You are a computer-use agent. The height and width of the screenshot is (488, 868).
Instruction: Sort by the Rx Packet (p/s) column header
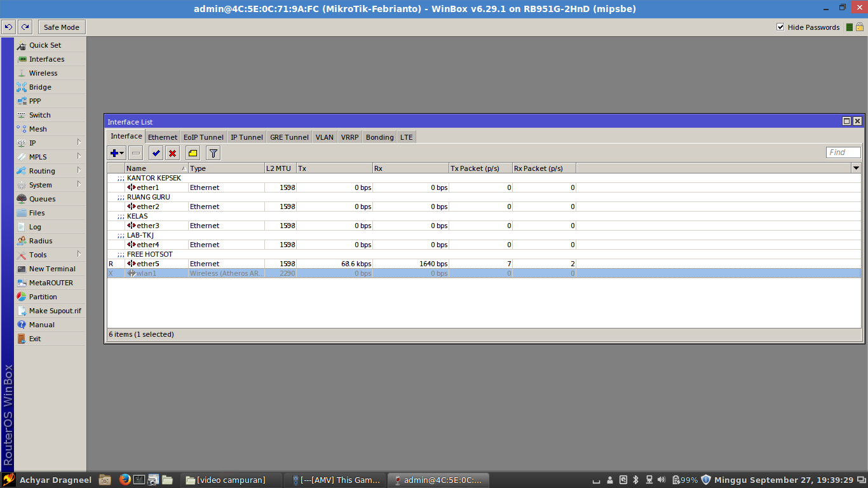[x=544, y=168]
